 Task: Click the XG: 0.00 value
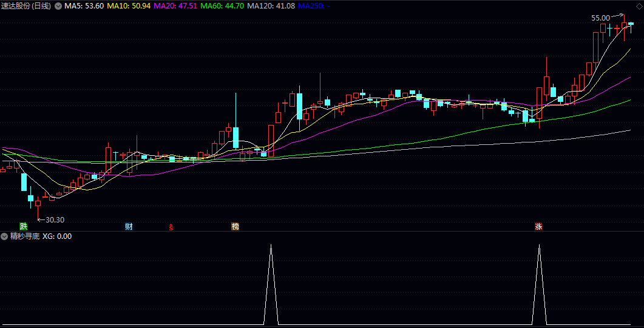(56, 236)
